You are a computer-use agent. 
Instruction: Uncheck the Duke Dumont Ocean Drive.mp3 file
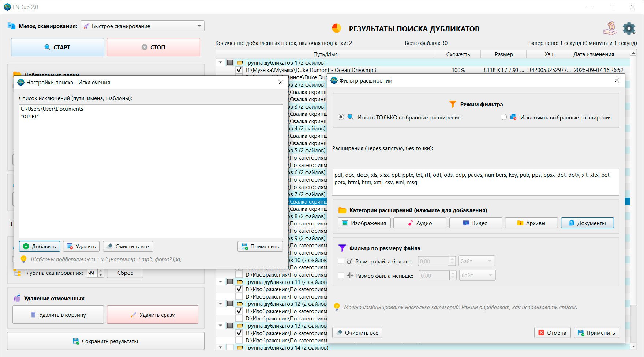click(239, 70)
